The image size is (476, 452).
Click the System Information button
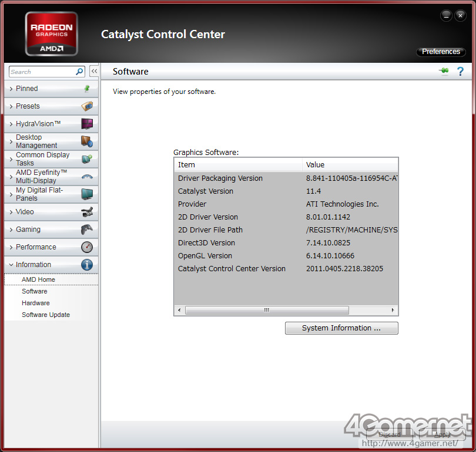coord(341,328)
